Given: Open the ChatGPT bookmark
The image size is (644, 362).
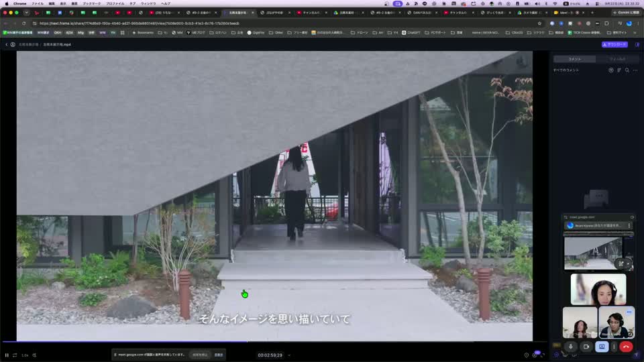Looking at the screenshot, I should [411, 32].
